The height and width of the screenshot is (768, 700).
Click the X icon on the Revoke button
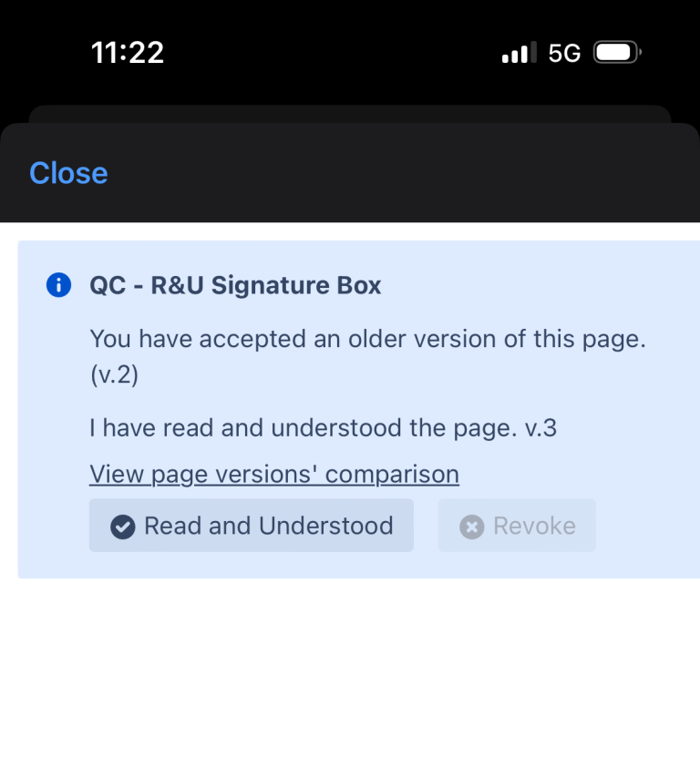471,527
